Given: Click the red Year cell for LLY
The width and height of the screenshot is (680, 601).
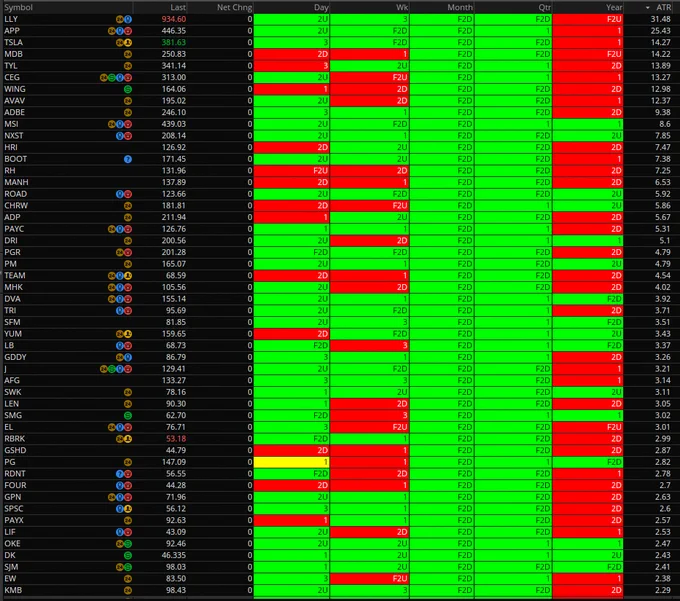Looking at the screenshot, I should click(x=588, y=19).
